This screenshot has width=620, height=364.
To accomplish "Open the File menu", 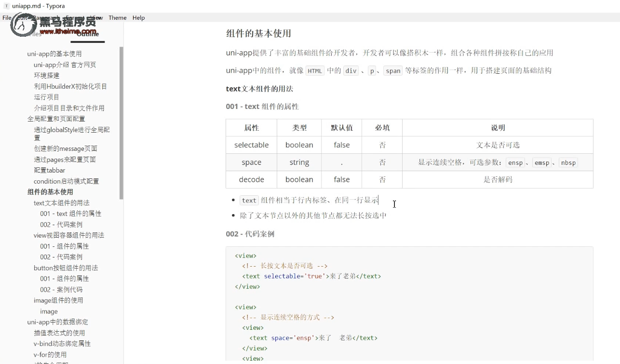I will (7, 17).
